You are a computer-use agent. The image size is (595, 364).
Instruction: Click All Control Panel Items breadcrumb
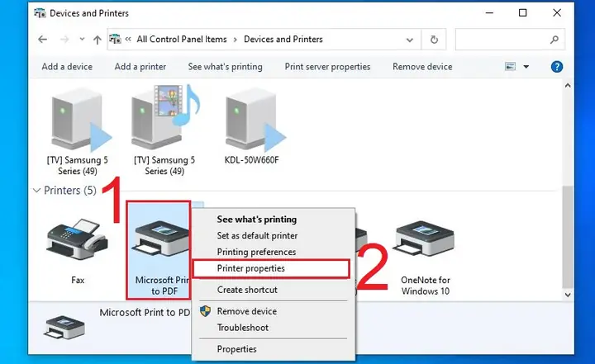[x=181, y=40]
